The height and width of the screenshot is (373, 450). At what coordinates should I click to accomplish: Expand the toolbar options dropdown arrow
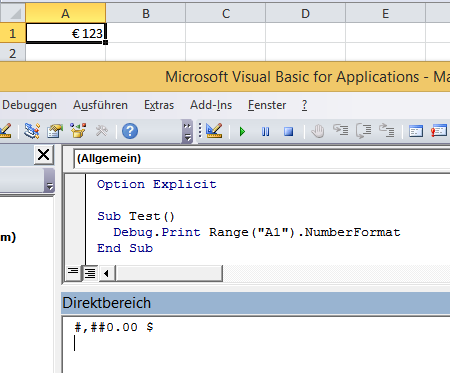(x=188, y=132)
